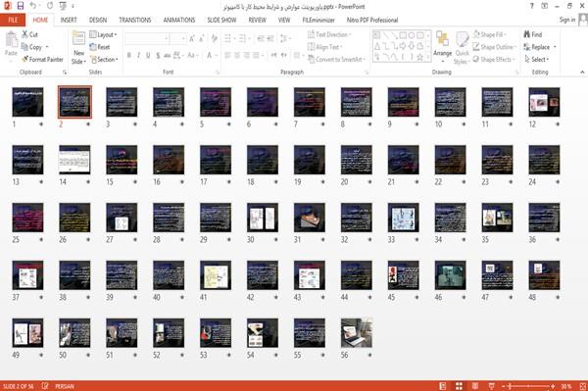Click the PERSIAN language indicator
Image resolution: width=588 pixels, height=391 pixels.
click(x=65, y=386)
